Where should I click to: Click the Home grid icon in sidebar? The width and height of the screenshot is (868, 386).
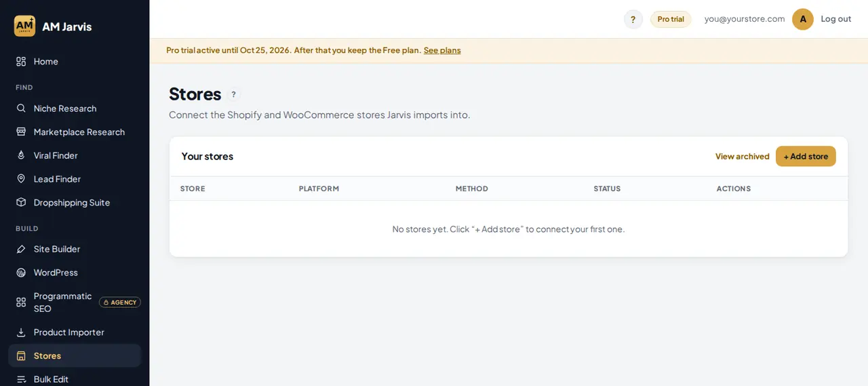tap(21, 62)
